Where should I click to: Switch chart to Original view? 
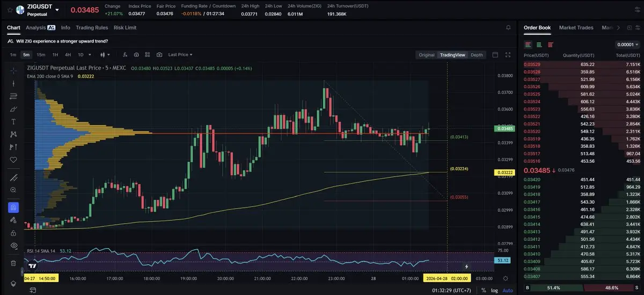[x=427, y=55]
